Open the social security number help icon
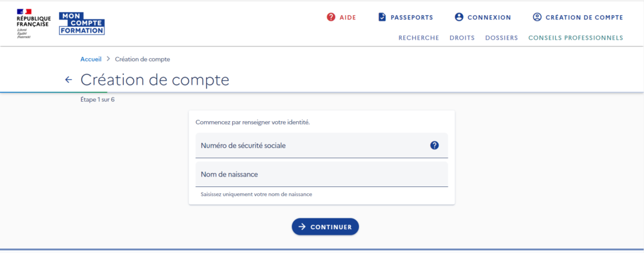The image size is (644, 253). pos(435,145)
